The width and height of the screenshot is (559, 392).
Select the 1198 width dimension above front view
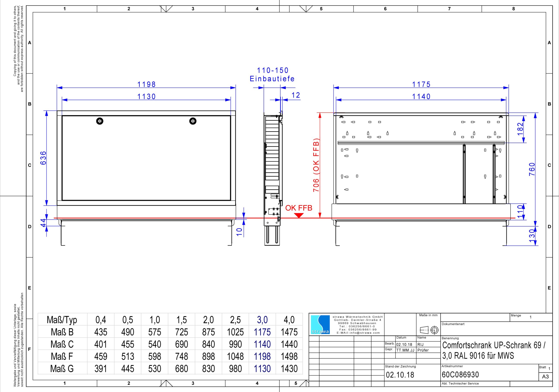(146, 85)
